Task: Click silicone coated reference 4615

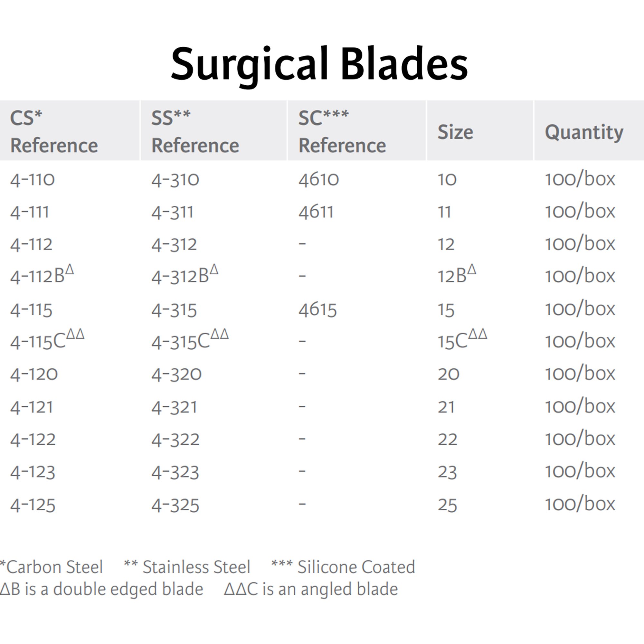Action: (317, 310)
